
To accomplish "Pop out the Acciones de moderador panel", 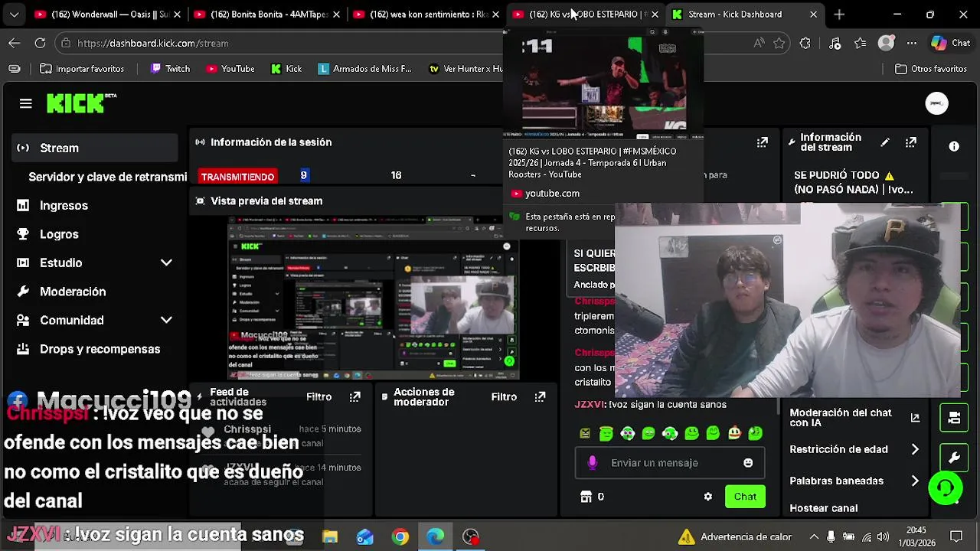I will pos(541,396).
